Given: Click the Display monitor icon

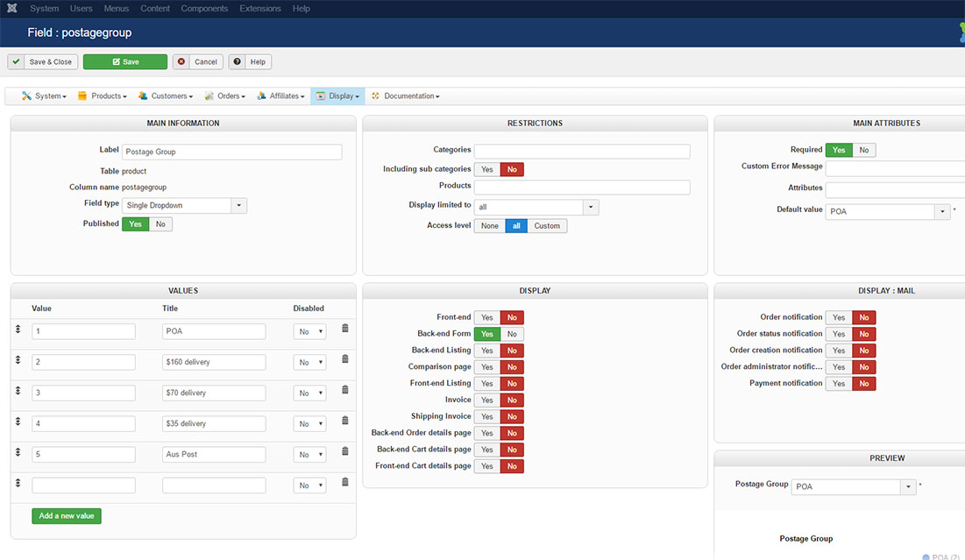Looking at the screenshot, I should point(321,96).
